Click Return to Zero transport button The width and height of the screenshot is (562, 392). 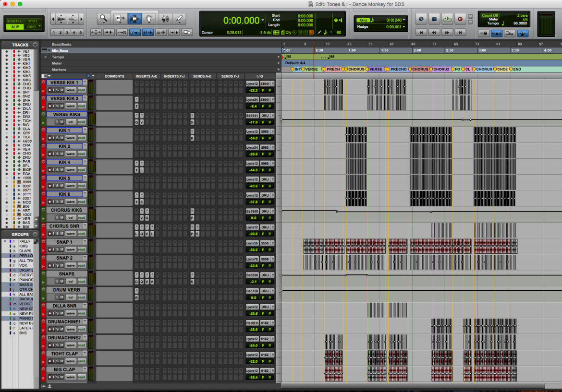(422, 33)
